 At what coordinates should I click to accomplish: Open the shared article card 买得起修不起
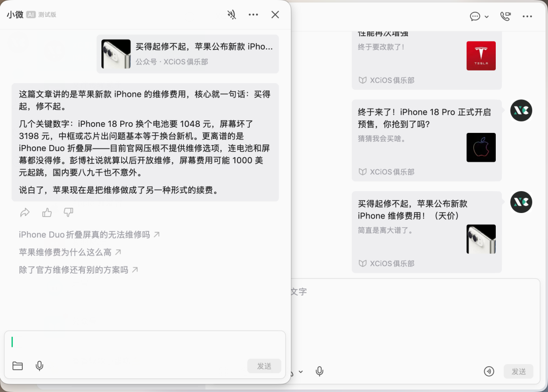(188, 54)
